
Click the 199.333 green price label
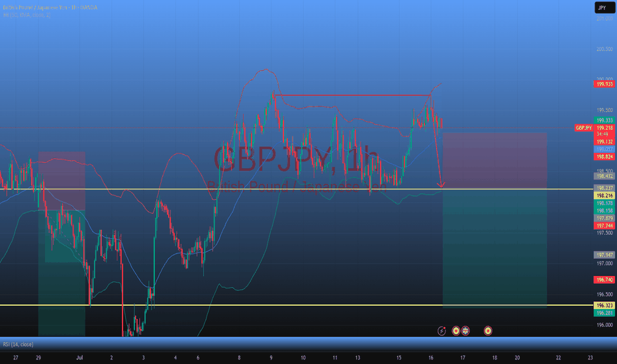click(604, 120)
